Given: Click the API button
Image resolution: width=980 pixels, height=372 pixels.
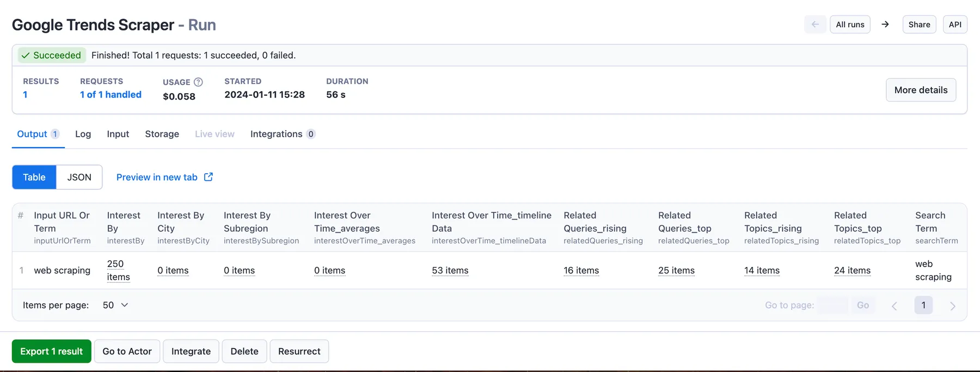Looking at the screenshot, I should point(955,25).
